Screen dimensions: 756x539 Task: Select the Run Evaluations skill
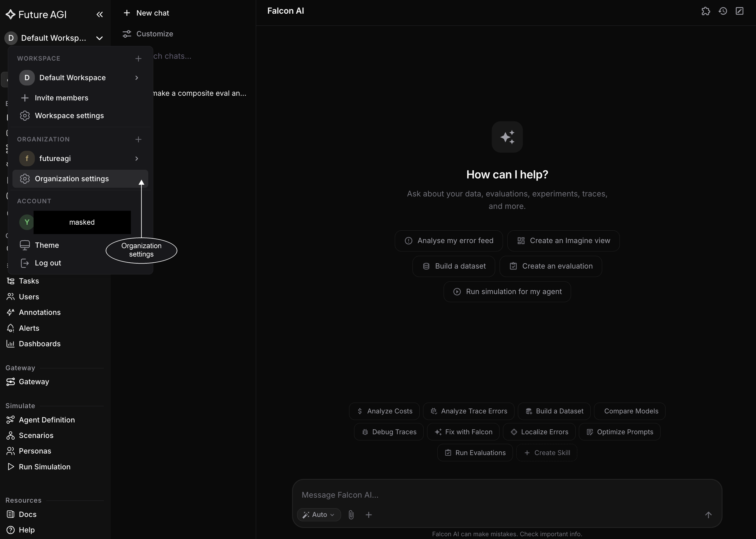pos(475,453)
